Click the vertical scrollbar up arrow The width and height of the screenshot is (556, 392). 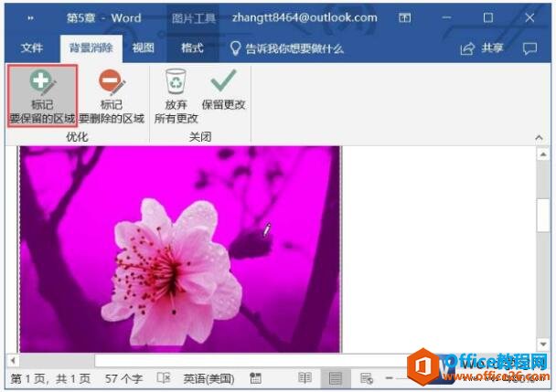pos(543,154)
